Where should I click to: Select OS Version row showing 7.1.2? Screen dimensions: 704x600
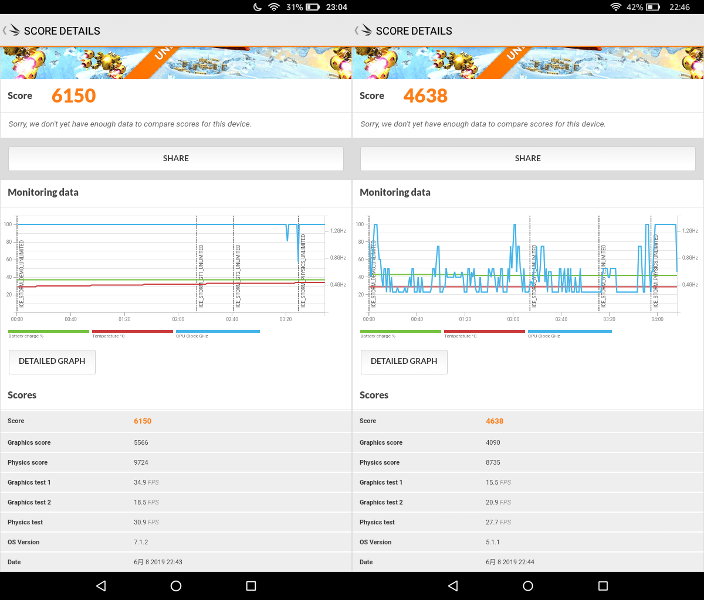tap(176, 542)
